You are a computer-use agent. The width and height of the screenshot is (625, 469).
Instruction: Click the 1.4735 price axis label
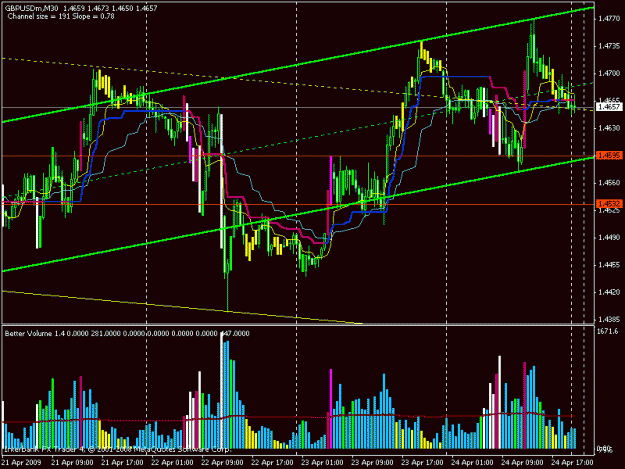609,46
